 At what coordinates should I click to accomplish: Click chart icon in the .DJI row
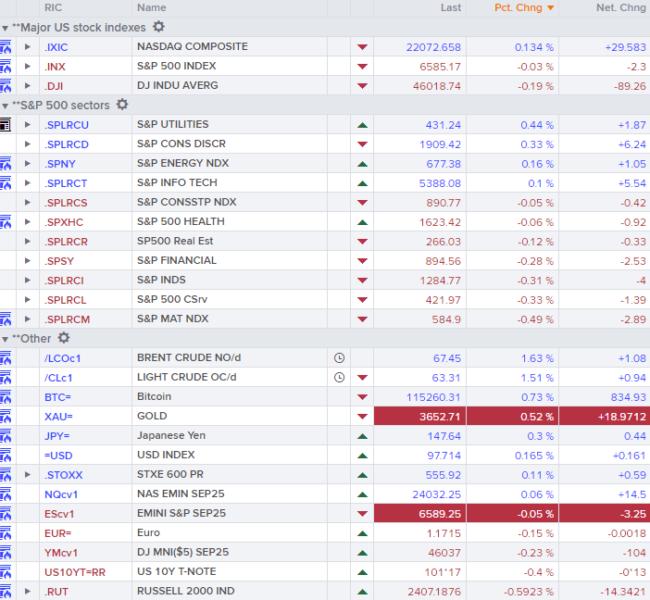point(5,86)
